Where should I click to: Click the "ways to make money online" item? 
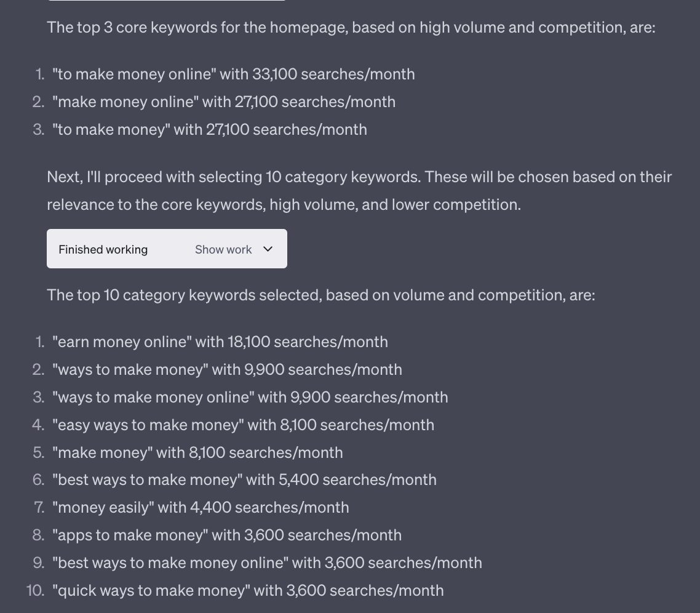coord(250,397)
